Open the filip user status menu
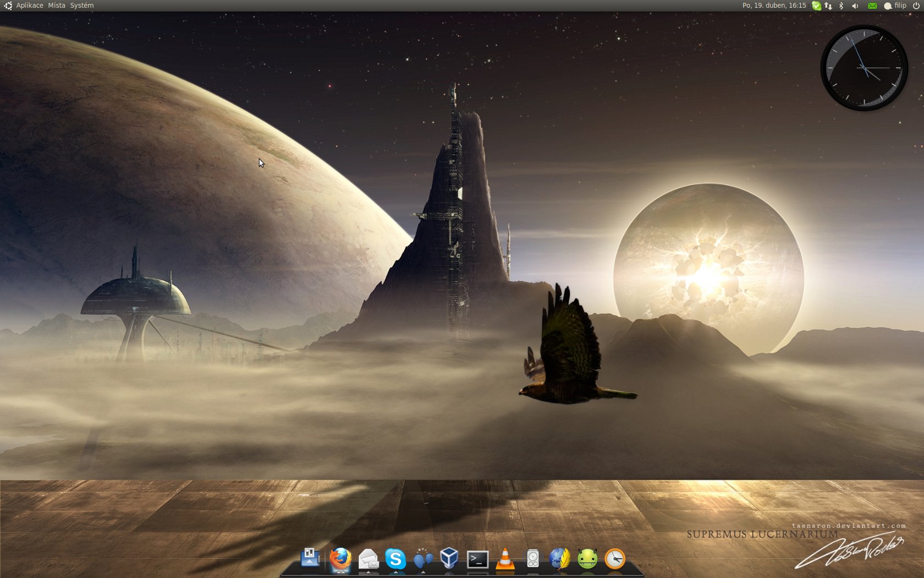The width and height of the screenshot is (924, 578). point(895,6)
